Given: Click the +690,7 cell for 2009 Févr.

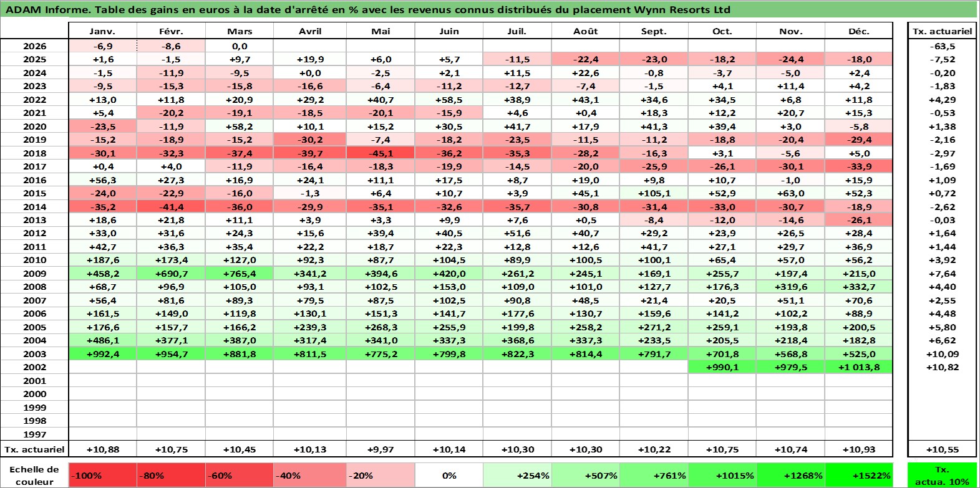Looking at the screenshot, I should [171, 274].
